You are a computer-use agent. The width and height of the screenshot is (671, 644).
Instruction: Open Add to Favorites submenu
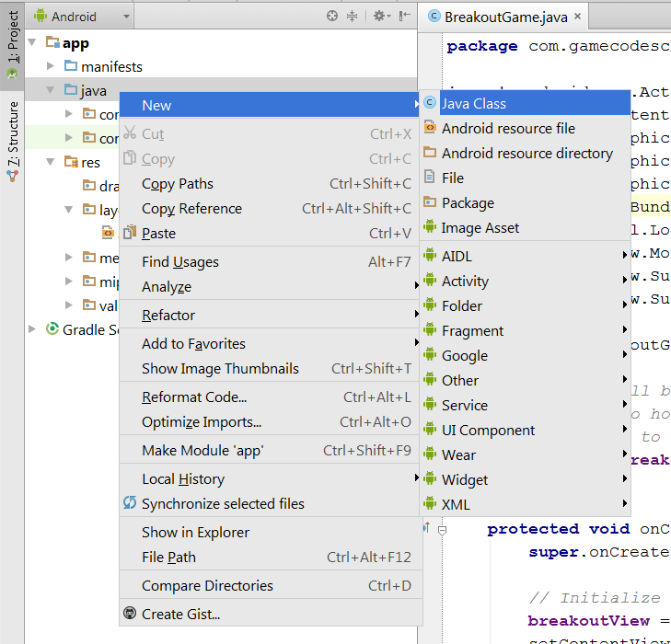(270, 343)
